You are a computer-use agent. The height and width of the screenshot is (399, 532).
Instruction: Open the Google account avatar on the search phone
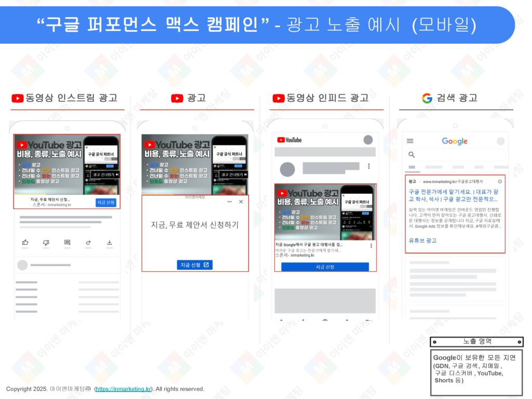(501, 141)
